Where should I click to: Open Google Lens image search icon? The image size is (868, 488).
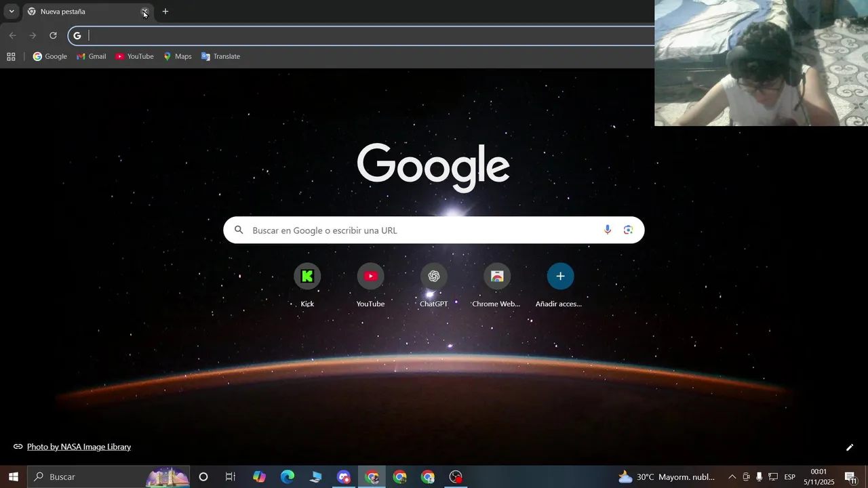tap(629, 230)
